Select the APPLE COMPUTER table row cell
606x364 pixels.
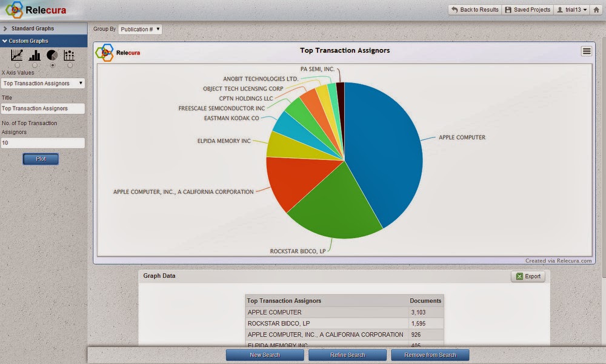(327, 313)
